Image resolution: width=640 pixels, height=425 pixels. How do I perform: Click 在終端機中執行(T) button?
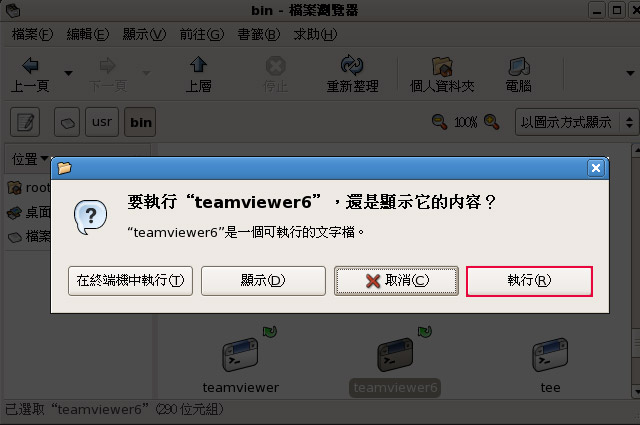130,281
